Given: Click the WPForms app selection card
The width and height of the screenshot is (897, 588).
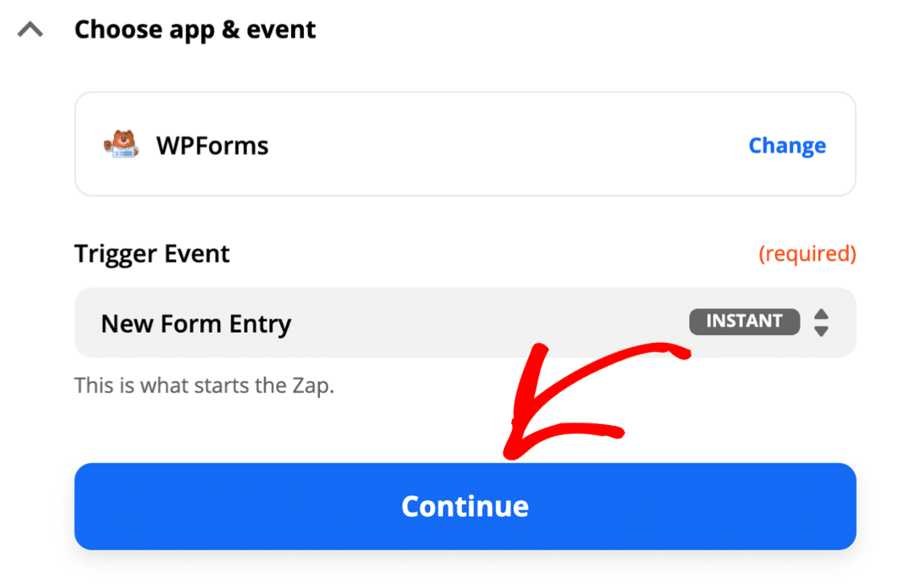Looking at the screenshot, I should click(x=465, y=144).
